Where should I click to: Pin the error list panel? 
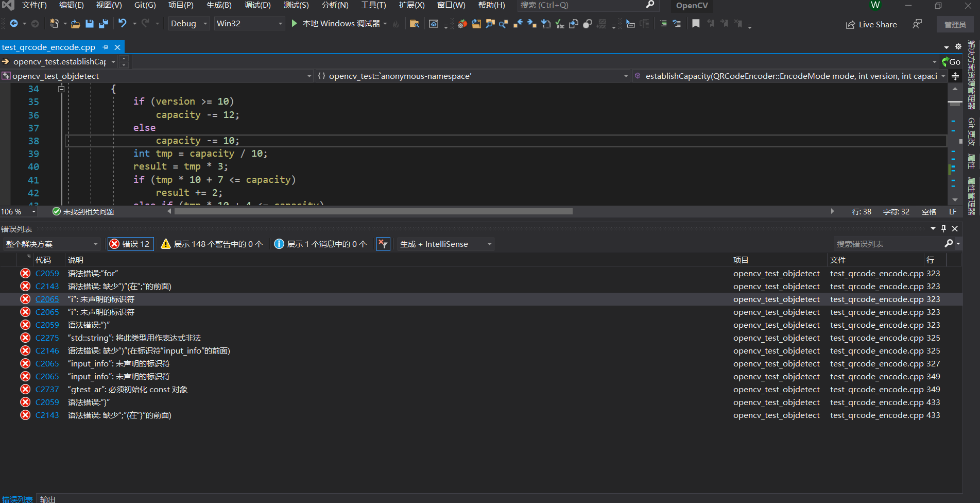pos(943,228)
